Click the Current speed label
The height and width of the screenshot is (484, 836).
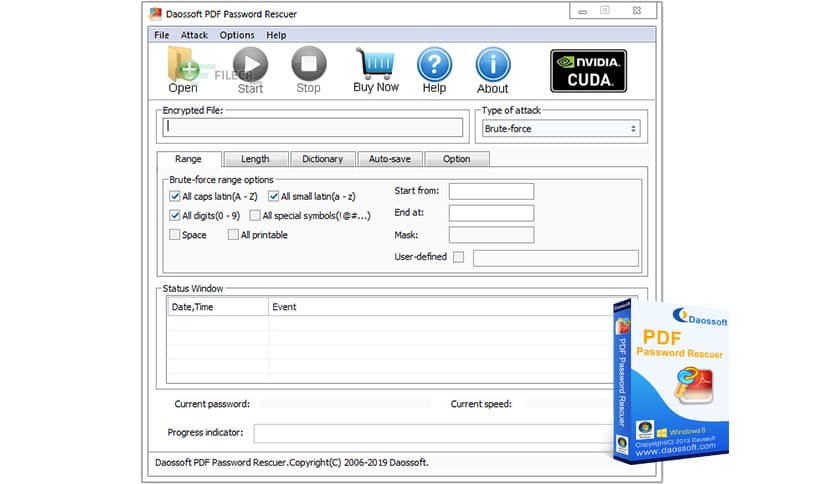481,404
